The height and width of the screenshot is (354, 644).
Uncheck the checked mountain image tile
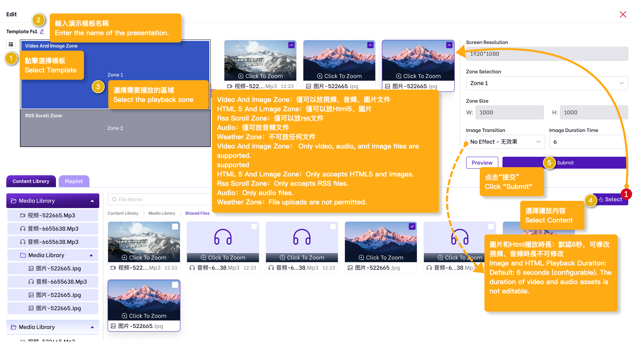pos(412,227)
